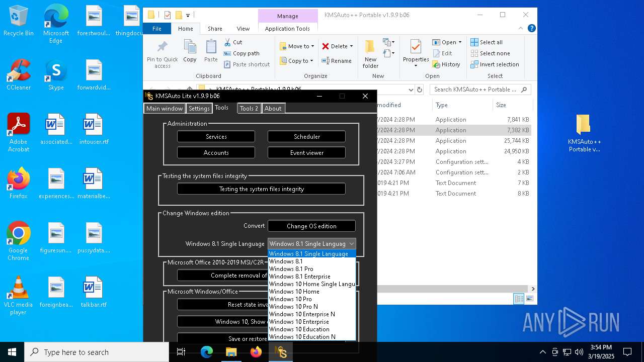Click the Cut command in ribbon
This screenshot has width=644, height=362.
tap(233, 42)
